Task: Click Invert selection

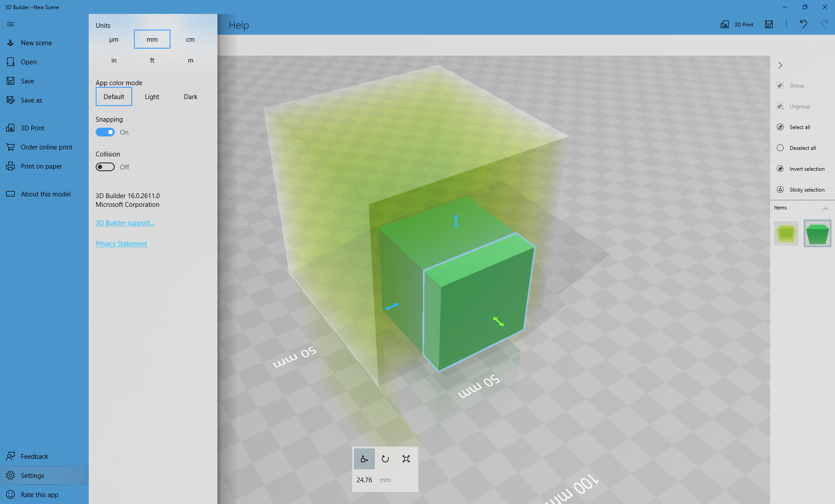Action: (802, 169)
